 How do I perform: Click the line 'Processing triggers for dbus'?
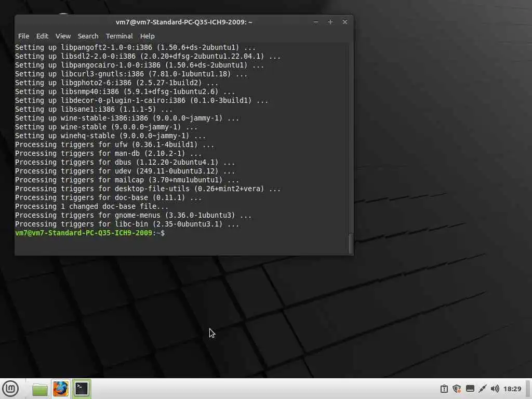point(125,162)
